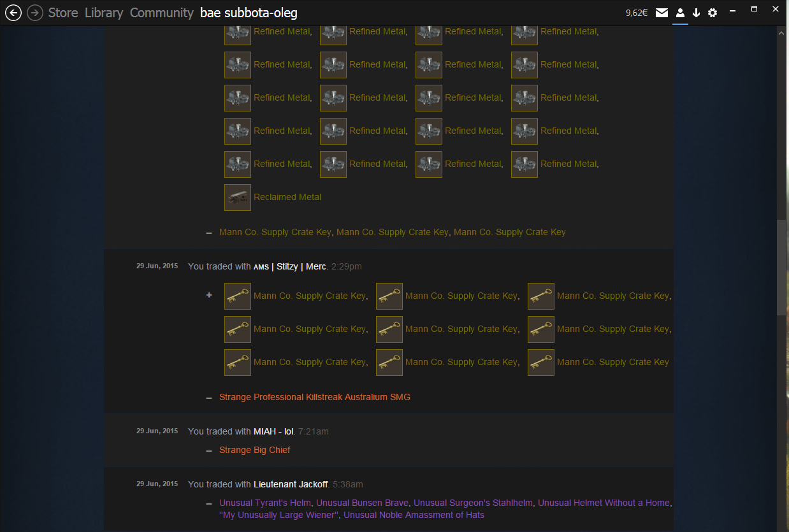Open the downloads arrow icon
Screen dimensions: 789x532
696,13
